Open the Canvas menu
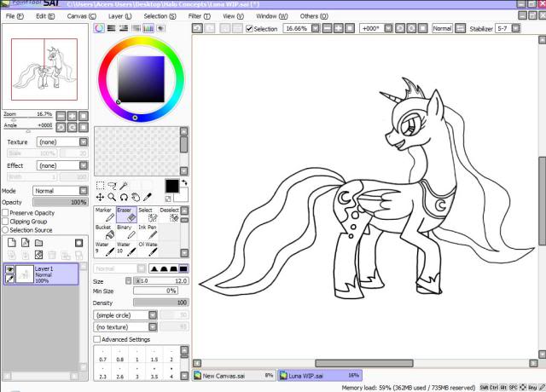 [82, 16]
